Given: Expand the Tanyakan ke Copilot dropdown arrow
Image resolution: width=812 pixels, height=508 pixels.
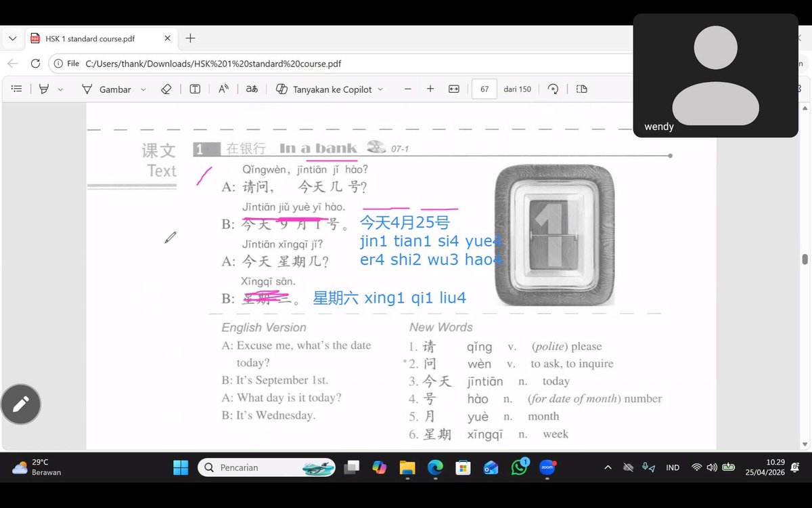Looking at the screenshot, I should [380, 89].
